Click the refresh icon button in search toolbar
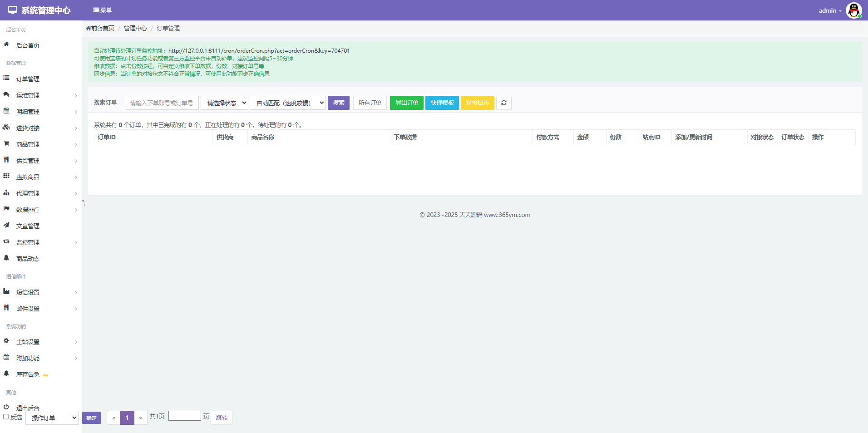868x433 pixels. pos(503,103)
